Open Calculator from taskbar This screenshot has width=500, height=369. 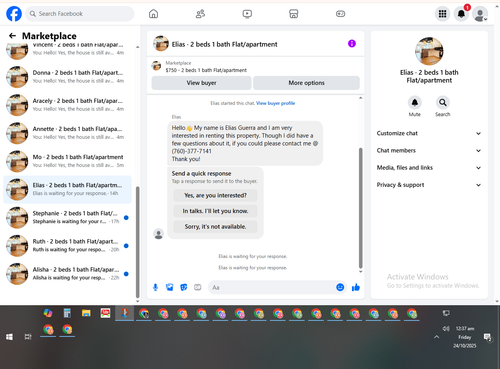pos(67,313)
